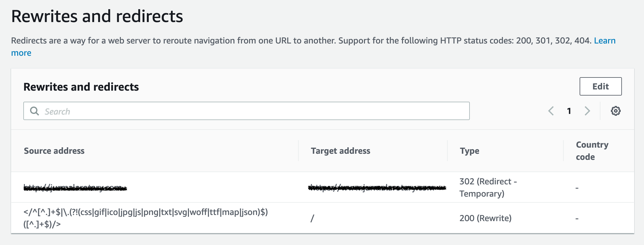Click the redacted target address of redirect rule

click(377, 188)
